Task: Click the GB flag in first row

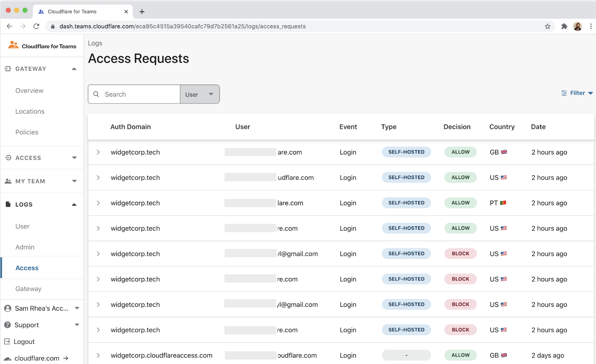Action: [504, 152]
